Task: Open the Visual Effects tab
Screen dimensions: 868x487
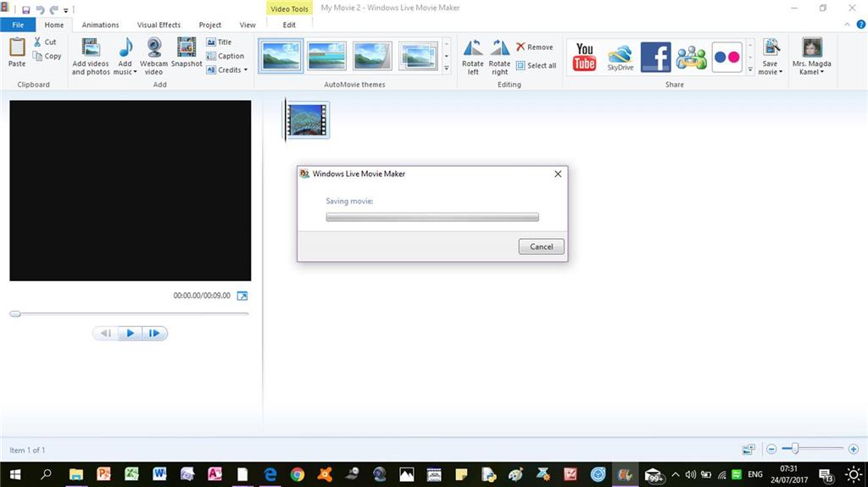Action: [159, 25]
